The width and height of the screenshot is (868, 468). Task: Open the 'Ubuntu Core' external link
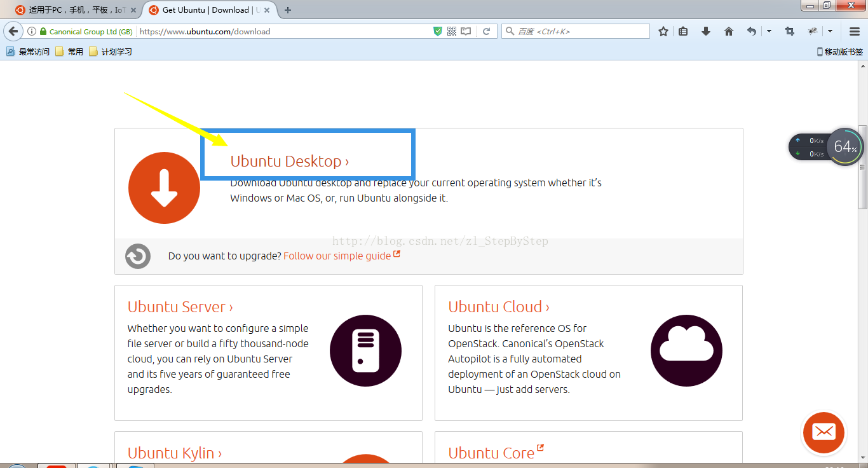[x=496, y=453]
